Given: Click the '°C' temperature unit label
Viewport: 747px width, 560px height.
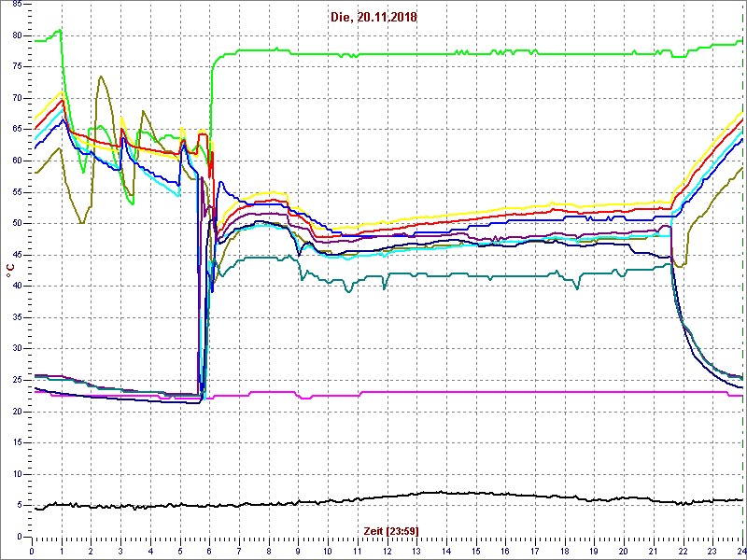Looking at the screenshot, I should [10, 271].
